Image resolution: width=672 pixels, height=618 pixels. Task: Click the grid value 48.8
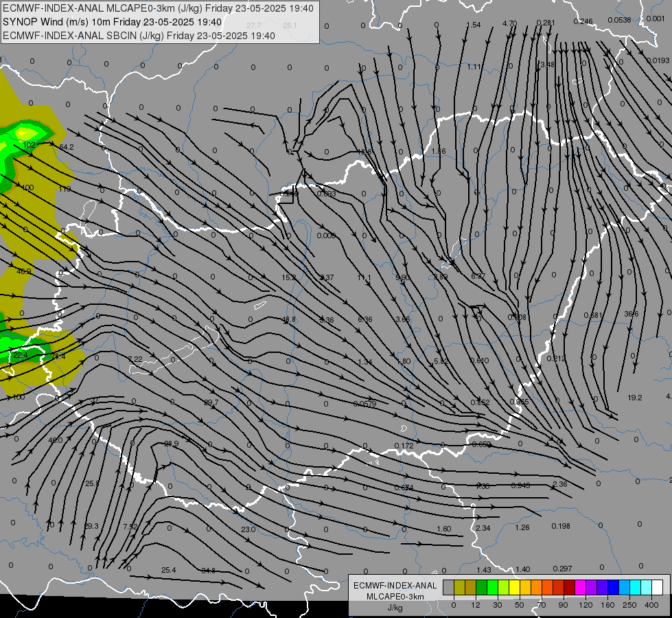288,319
